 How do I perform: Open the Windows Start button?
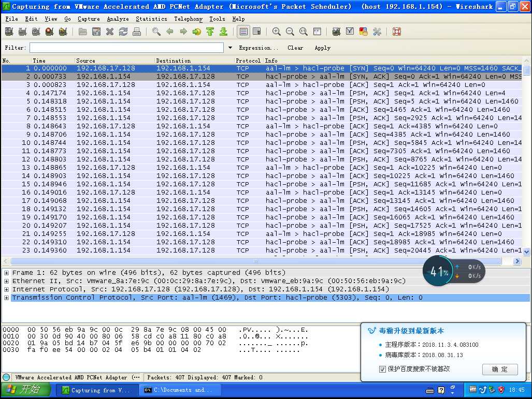coord(25,389)
